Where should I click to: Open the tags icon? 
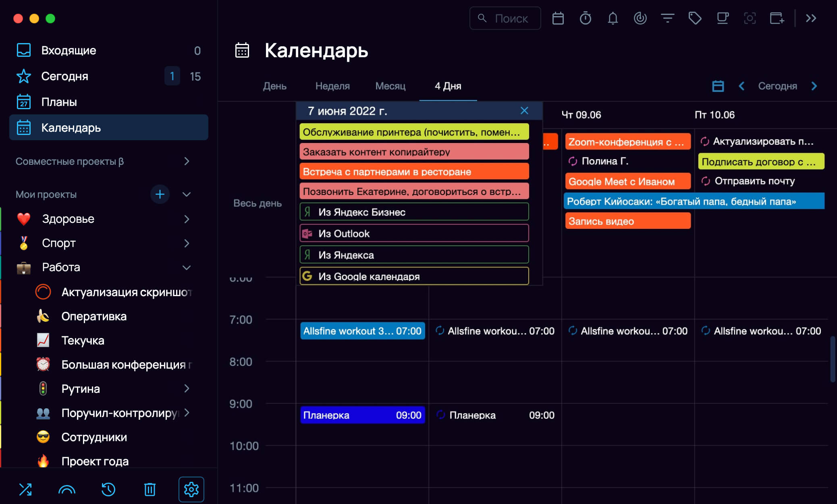pos(695,18)
